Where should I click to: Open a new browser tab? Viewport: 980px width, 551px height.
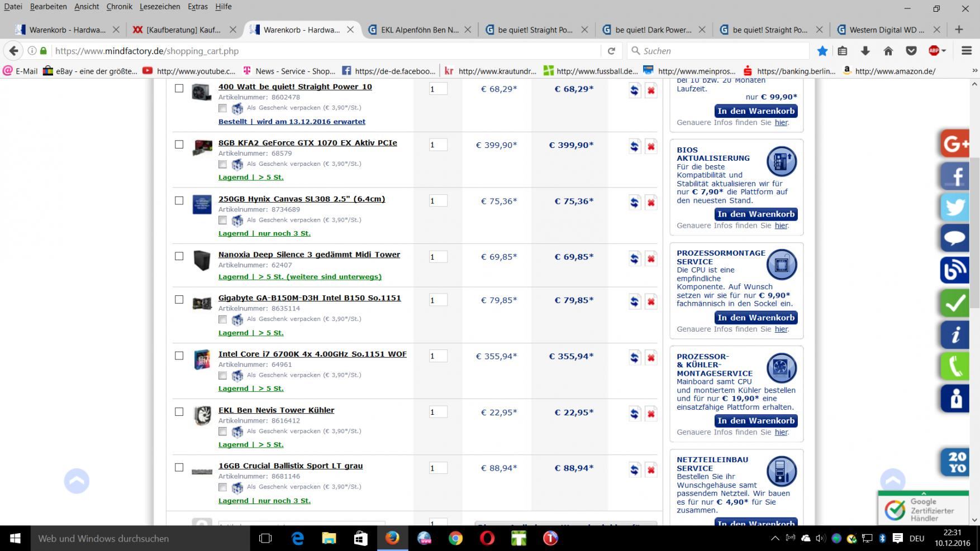click(x=959, y=30)
